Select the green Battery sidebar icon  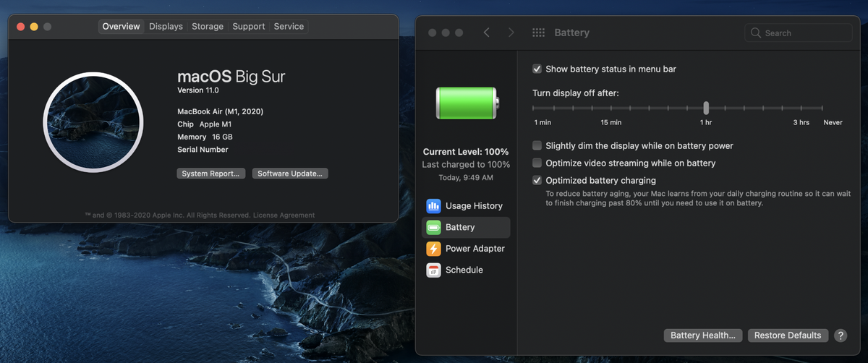coord(433,227)
